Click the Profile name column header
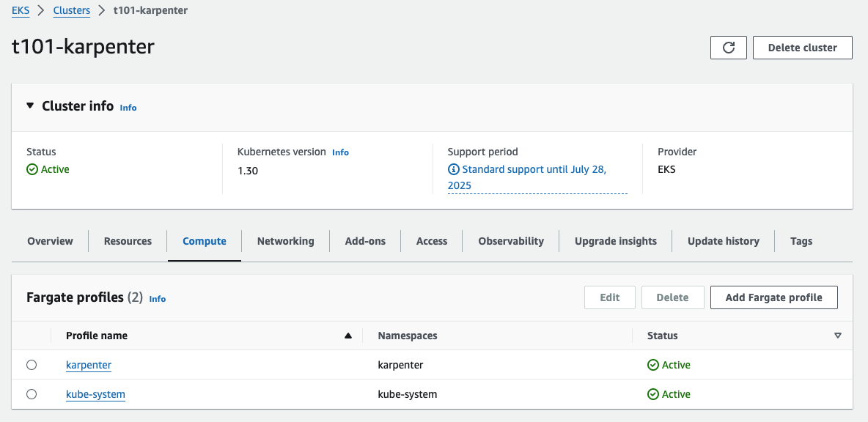The height and width of the screenshot is (422, 868). pos(96,336)
